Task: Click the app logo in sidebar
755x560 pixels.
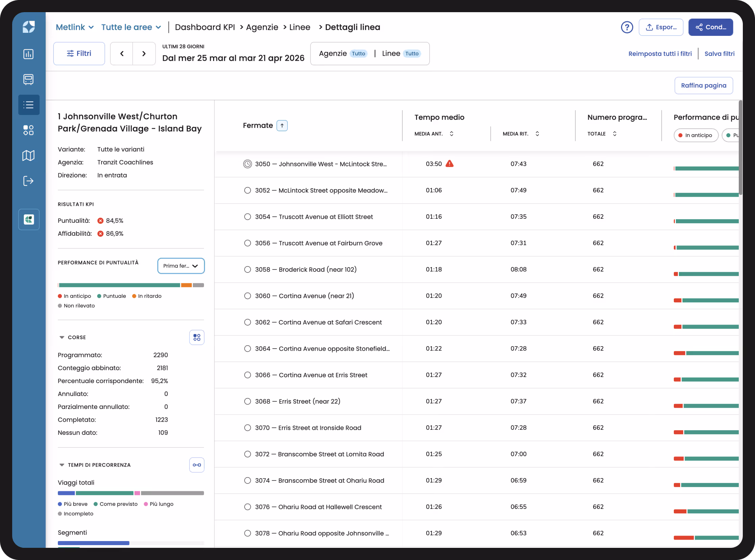Action: 29,27
